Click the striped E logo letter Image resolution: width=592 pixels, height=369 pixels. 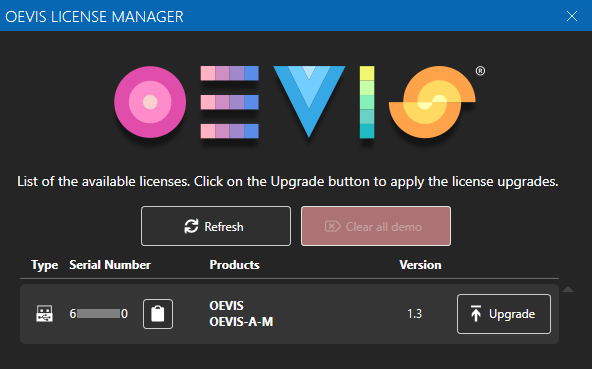(230, 102)
